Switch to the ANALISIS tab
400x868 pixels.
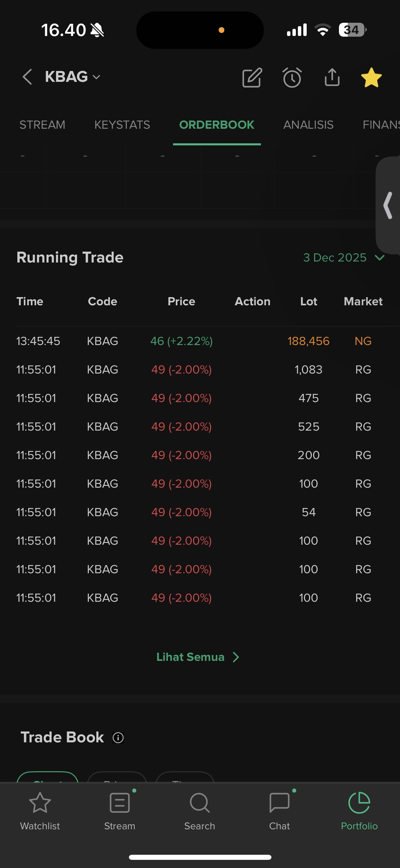(308, 125)
